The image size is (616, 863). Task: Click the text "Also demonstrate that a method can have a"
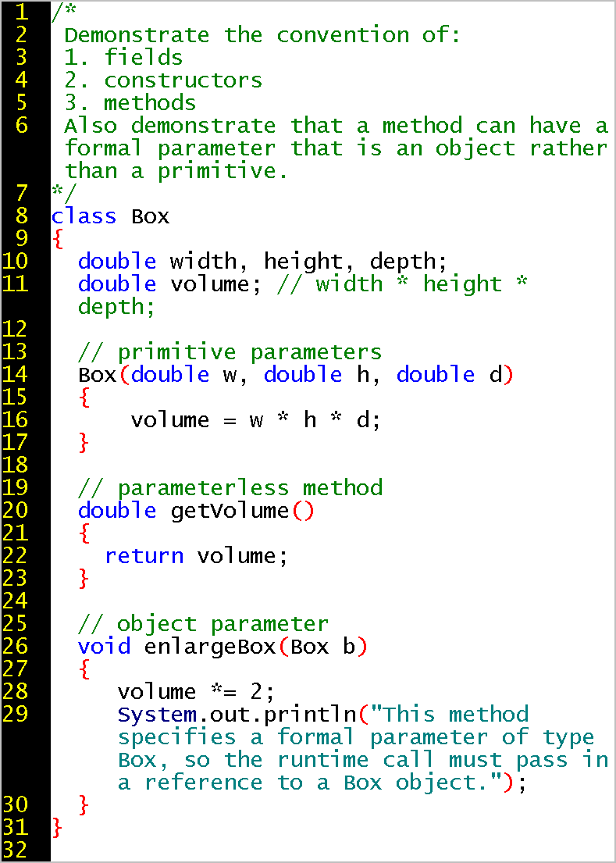click(336, 126)
